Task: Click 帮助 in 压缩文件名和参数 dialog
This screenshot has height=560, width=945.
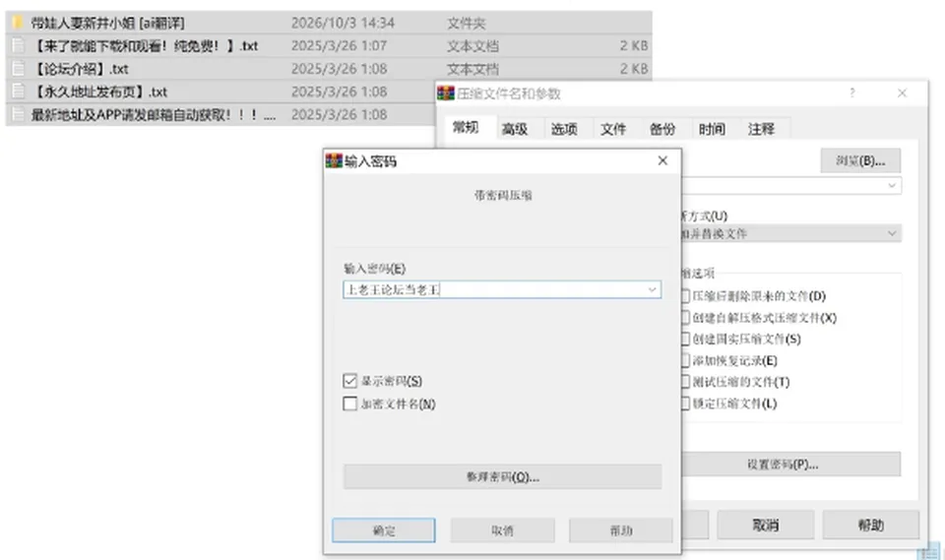Action: pos(871,525)
